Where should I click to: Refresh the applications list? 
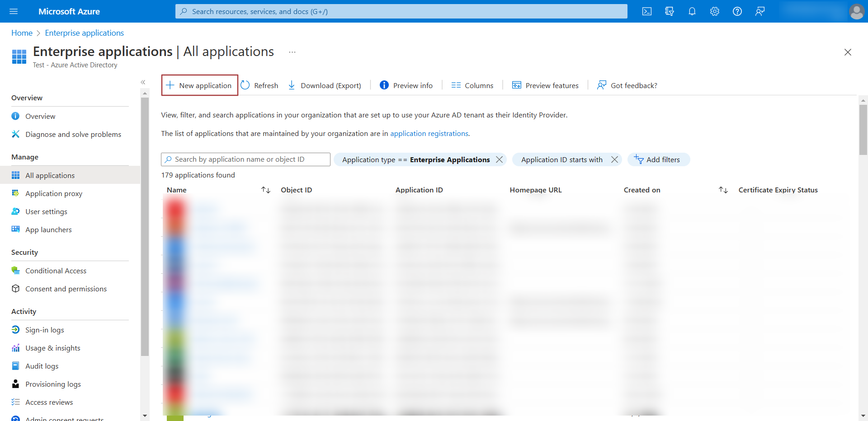point(259,85)
